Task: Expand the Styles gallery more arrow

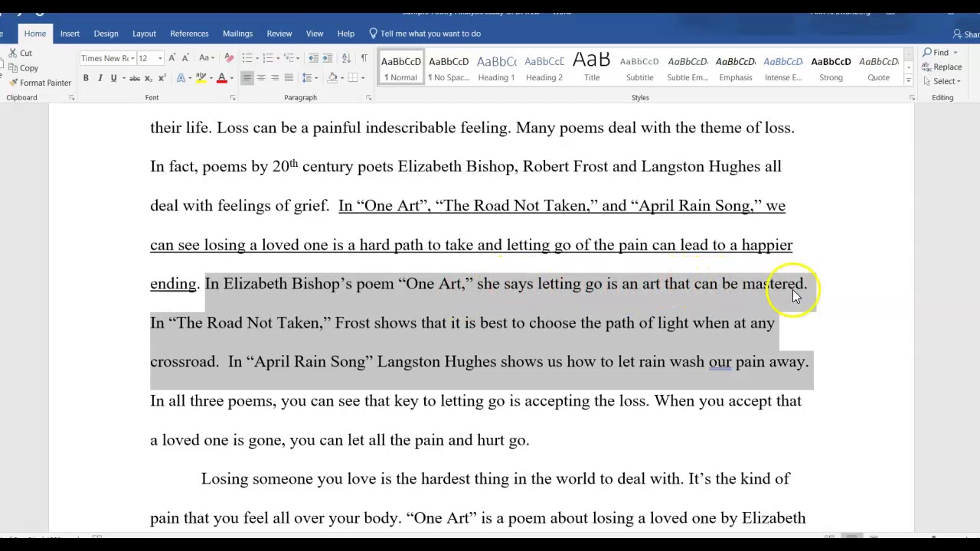Action: click(909, 81)
